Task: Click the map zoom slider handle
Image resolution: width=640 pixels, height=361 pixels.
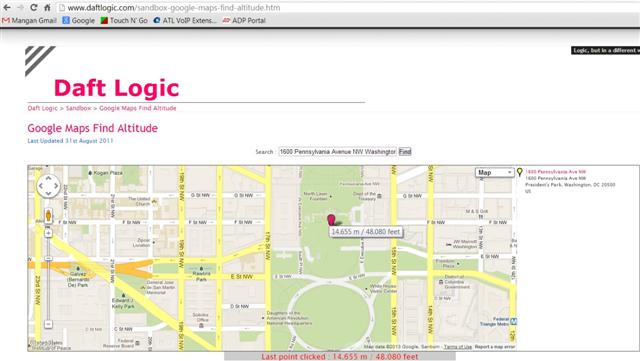Action: point(48,259)
